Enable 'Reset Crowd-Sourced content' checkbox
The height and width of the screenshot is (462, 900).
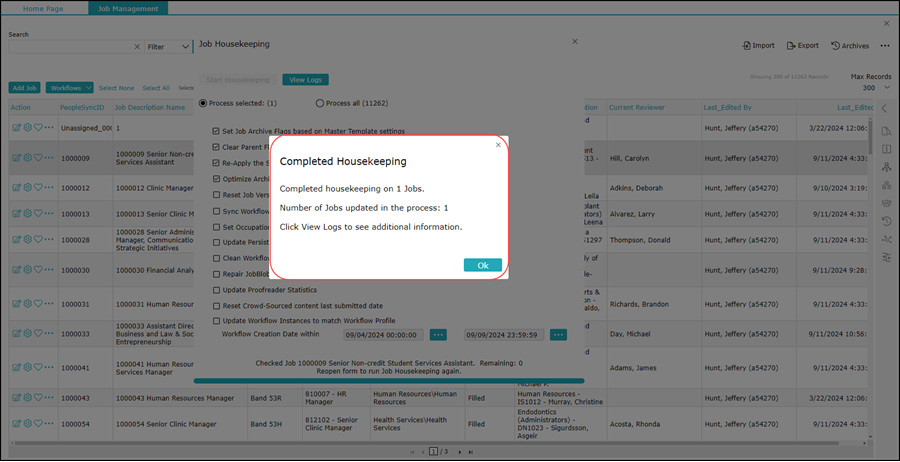click(217, 306)
